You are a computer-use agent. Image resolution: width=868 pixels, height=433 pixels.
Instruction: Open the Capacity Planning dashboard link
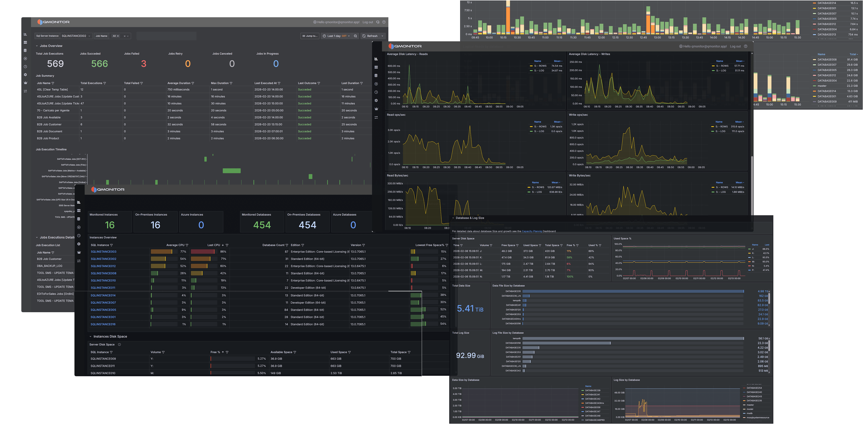click(x=532, y=232)
